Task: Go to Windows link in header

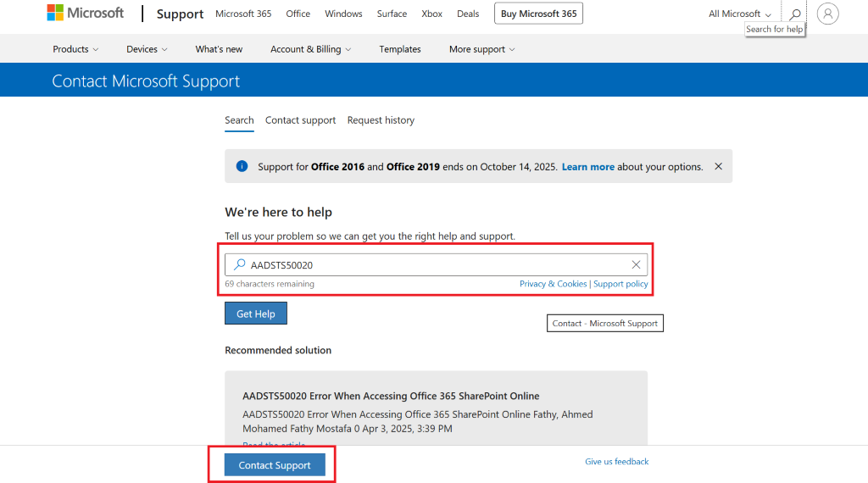Action: [343, 14]
